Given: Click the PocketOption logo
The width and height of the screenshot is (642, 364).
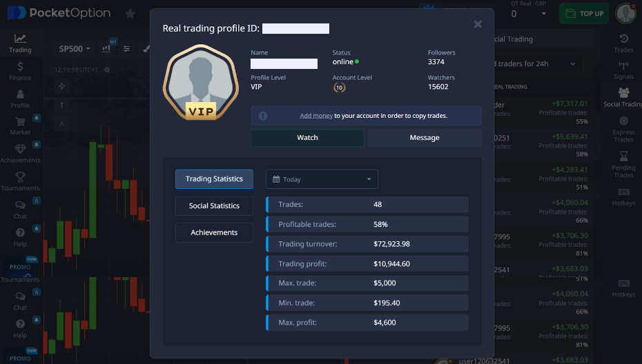Looking at the screenshot, I should pyautogui.click(x=59, y=13).
